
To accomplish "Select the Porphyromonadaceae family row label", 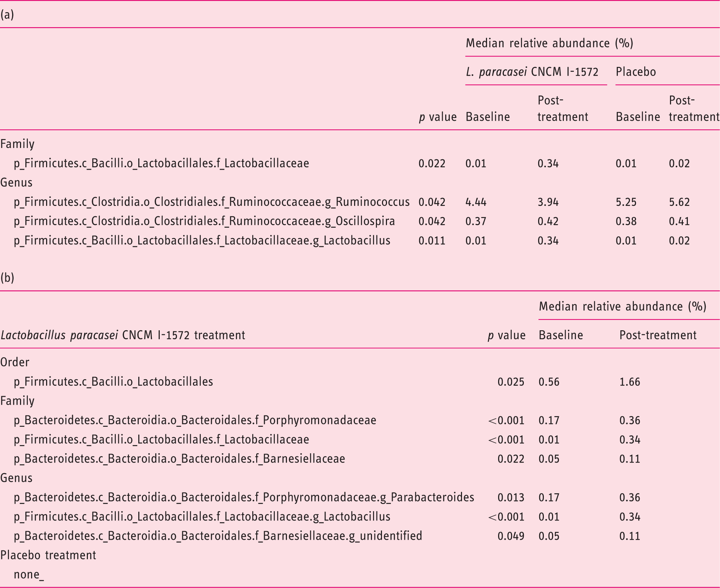I will coord(195,420).
